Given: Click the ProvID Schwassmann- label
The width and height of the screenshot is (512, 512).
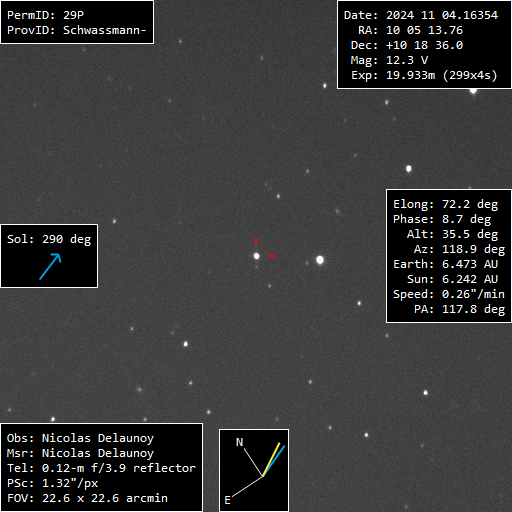Looking at the screenshot, I should coord(77,30).
